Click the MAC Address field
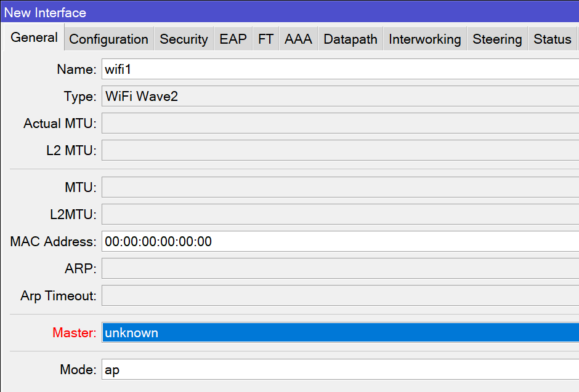The image size is (579, 392). (340, 241)
